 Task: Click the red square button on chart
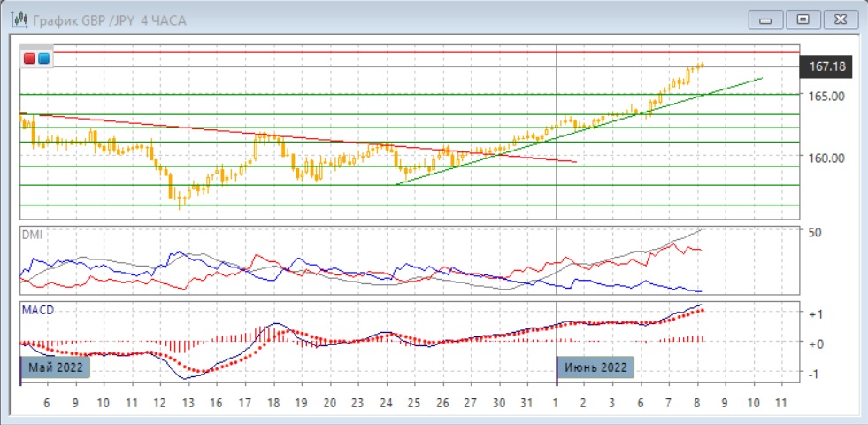pos(29,58)
